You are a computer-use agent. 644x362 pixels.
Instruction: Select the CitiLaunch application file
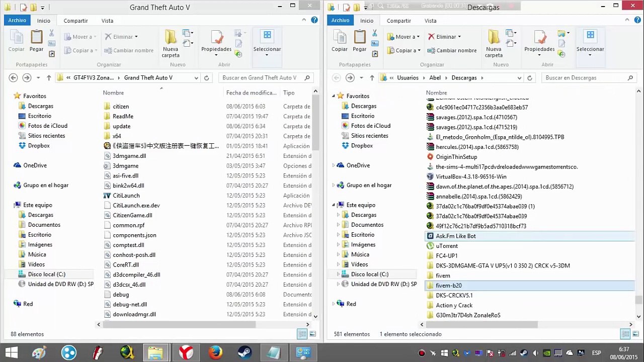[126, 196]
